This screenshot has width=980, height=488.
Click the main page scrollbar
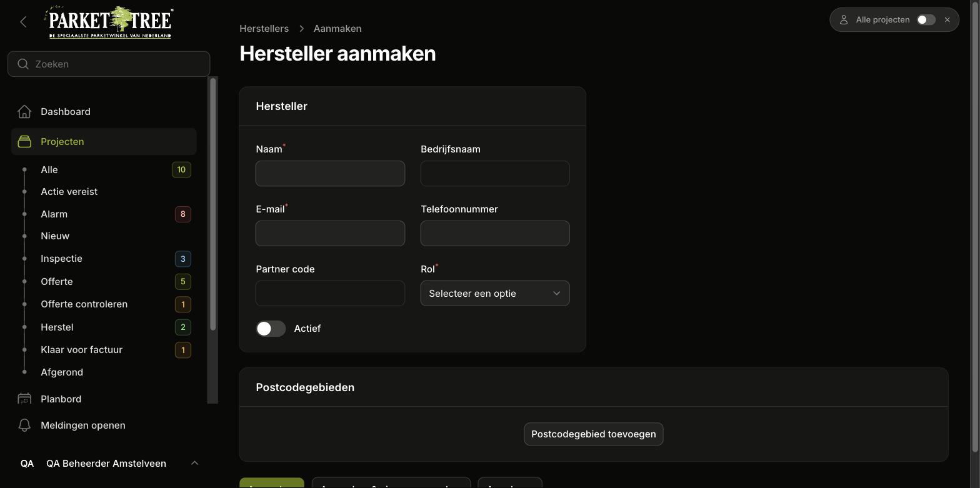pyautogui.click(x=976, y=226)
